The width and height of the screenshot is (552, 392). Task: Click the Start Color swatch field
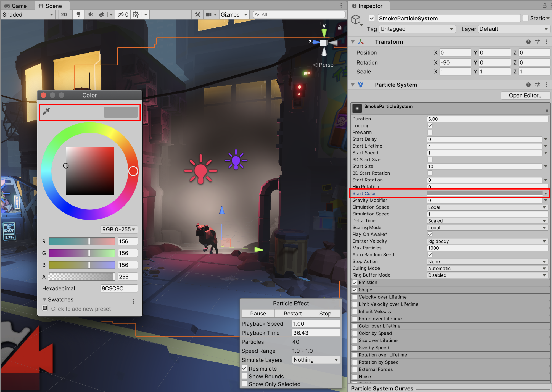coord(484,193)
